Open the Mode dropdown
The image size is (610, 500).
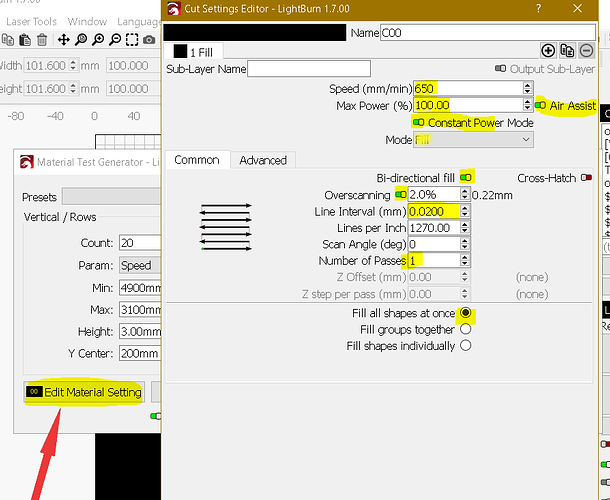[x=473, y=140]
